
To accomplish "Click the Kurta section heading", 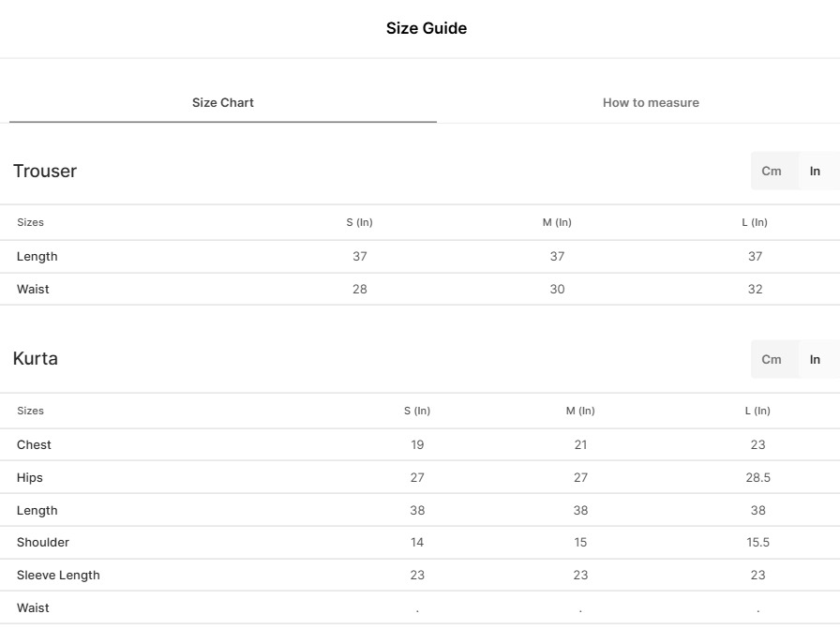I will point(36,359).
